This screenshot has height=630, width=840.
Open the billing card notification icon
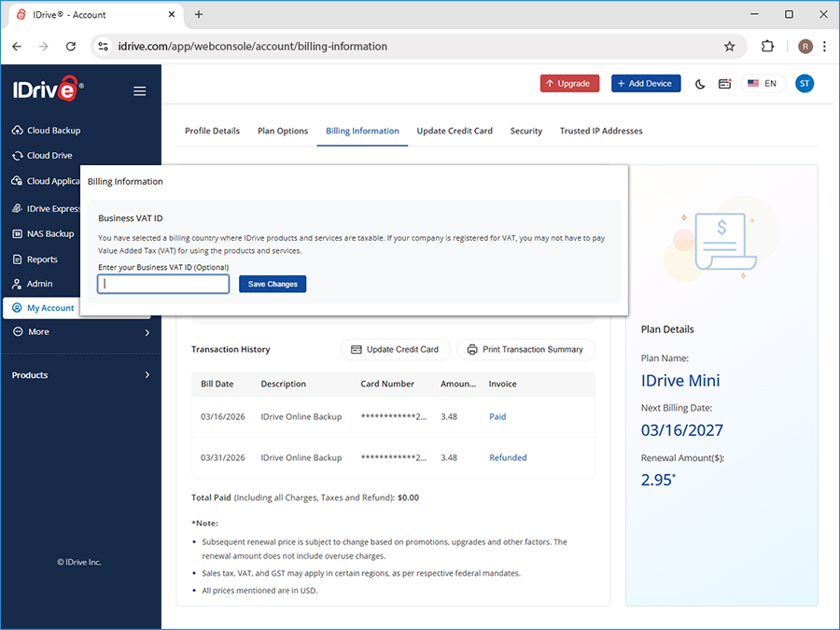tap(725, 84)
